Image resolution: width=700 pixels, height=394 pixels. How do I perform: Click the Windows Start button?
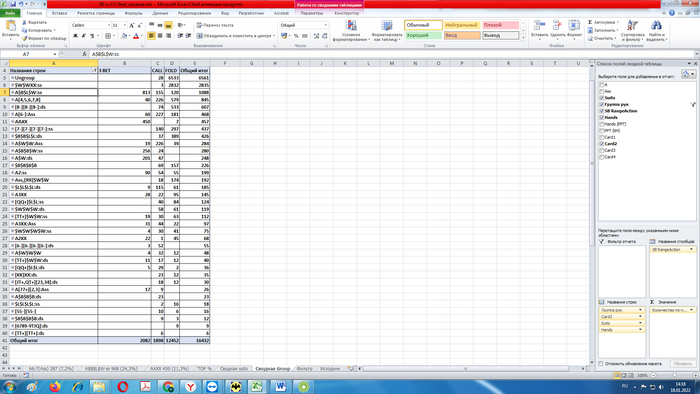[9, 386]
